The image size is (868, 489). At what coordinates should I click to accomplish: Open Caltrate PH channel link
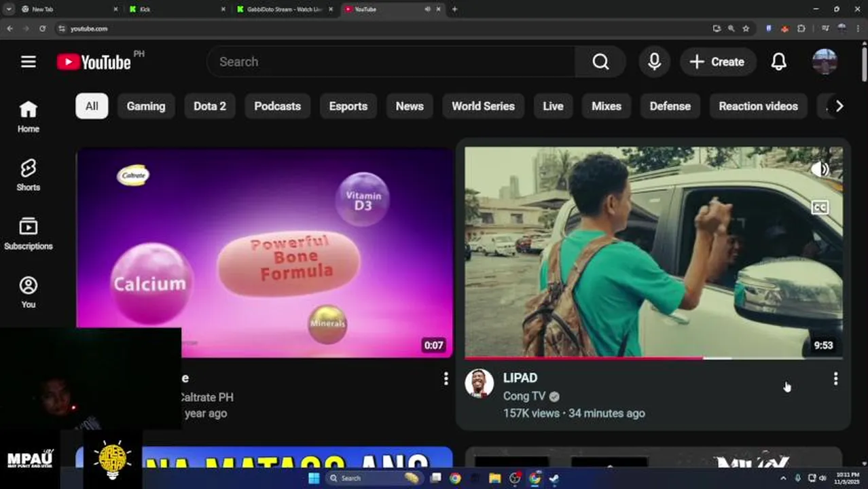click(206, 397)
